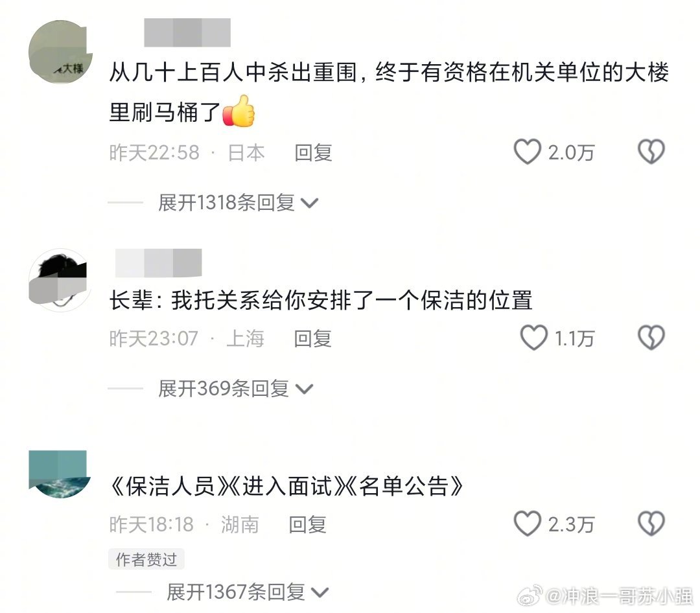This screenshot has height=613, width=700.
Task: Expand 展开369条回复
Action: pos(235,388)
